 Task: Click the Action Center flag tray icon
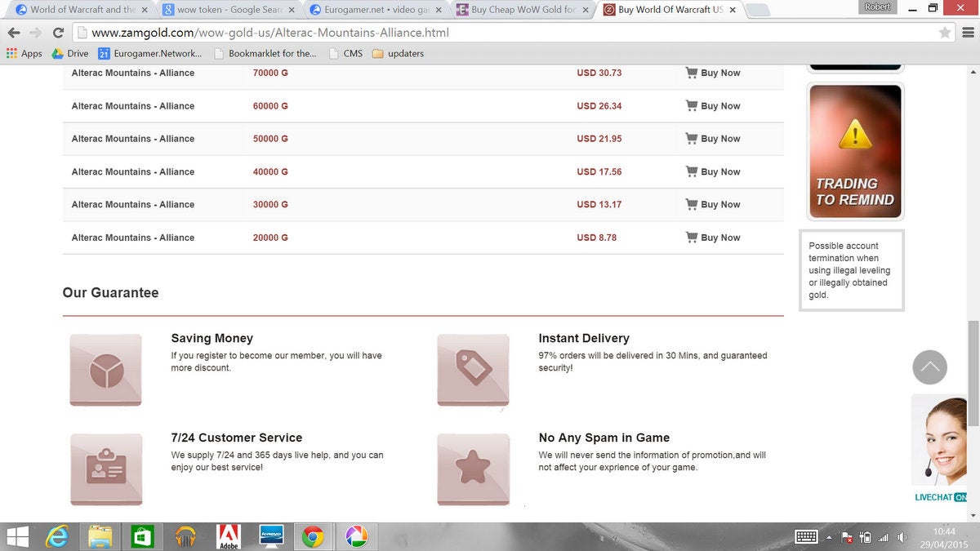coord(847,538)
